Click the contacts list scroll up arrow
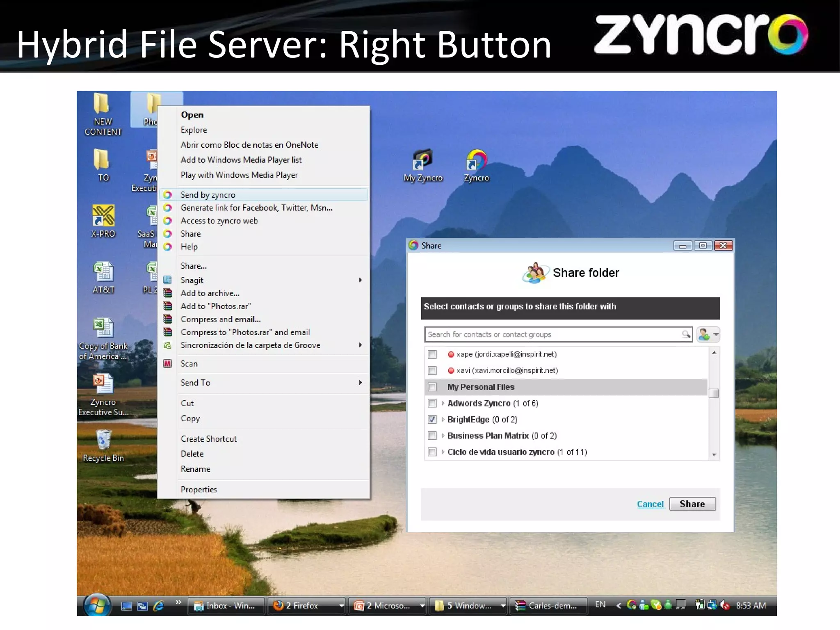Viewport: 840px width, 630px height. coord(714,353)
